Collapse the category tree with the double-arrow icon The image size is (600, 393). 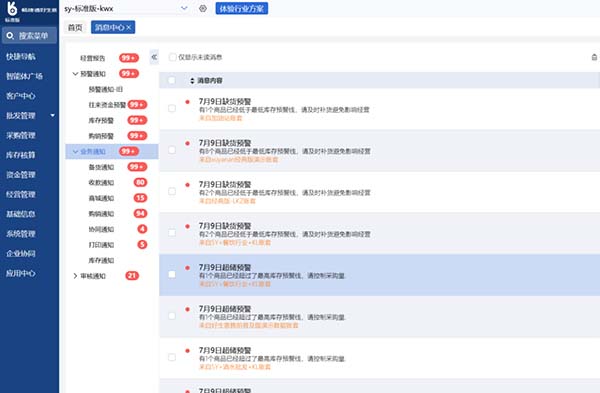pos(154,57)
